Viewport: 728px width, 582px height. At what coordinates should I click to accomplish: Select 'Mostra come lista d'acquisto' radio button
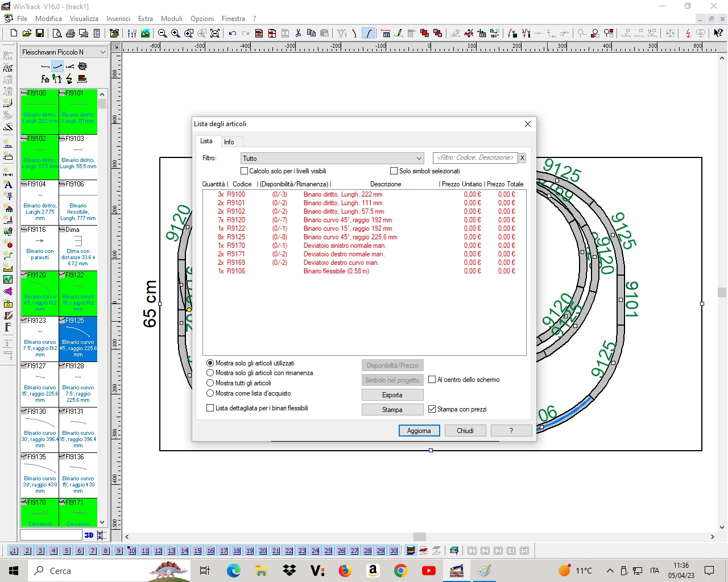[x=210, y=393]
